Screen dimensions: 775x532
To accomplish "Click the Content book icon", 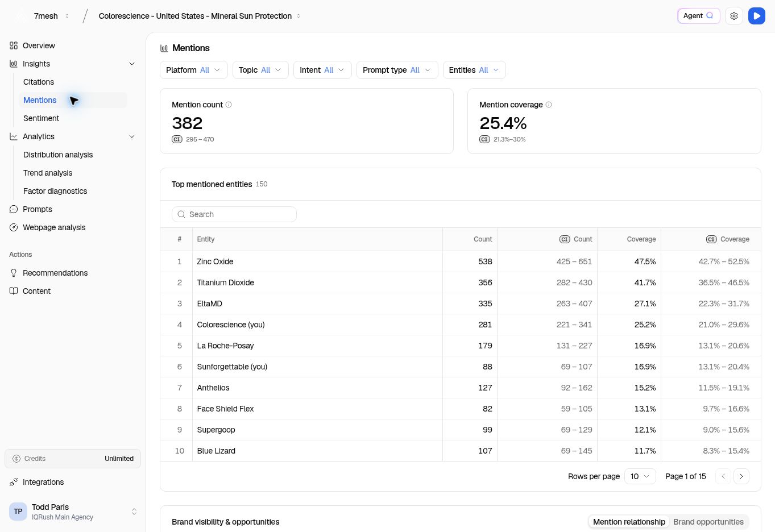I will pyautogui.click(x=14, y=291).
